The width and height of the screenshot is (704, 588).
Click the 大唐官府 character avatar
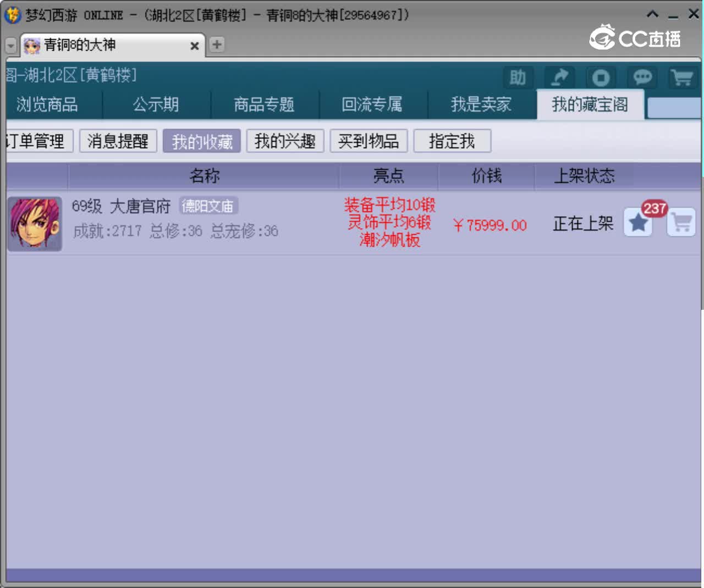(x=35, y=224)
